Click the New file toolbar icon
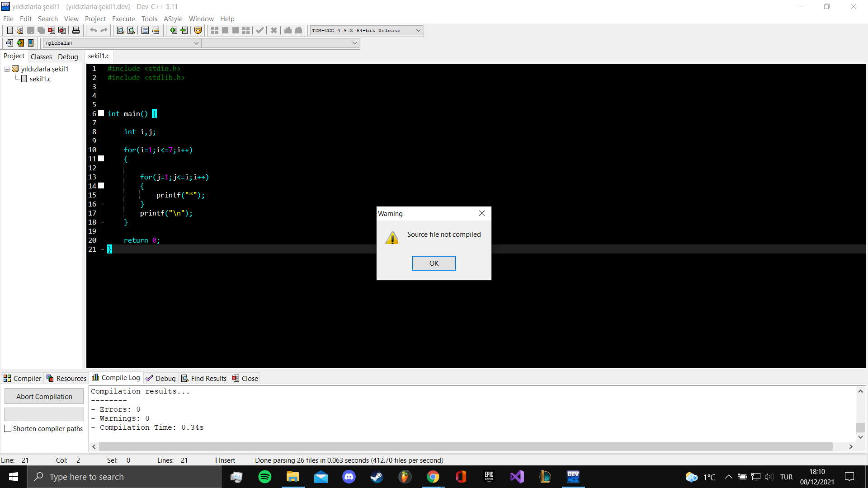 [9, 30]
